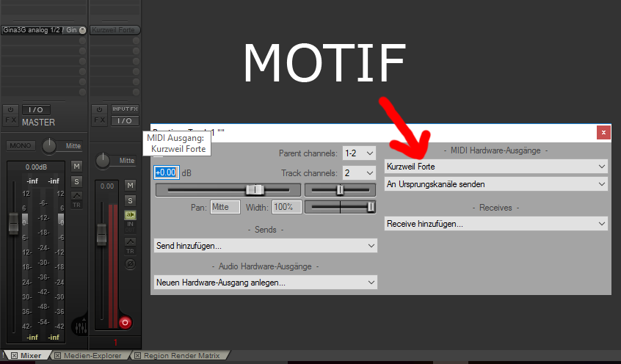Image resolution: width=621 pixels, height=364 pixels.
Task: Click master volume fader handle
Action: pyautogui.click(x=13, y=223)
